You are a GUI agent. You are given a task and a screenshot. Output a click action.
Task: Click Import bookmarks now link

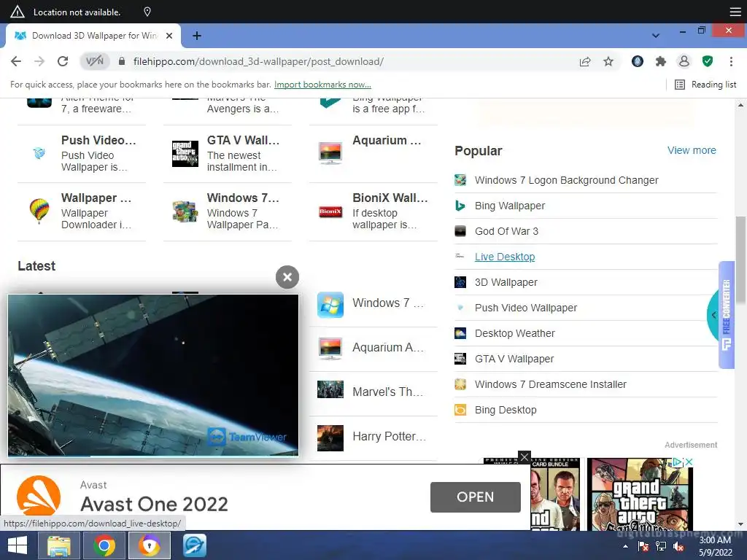click(322, 85)
